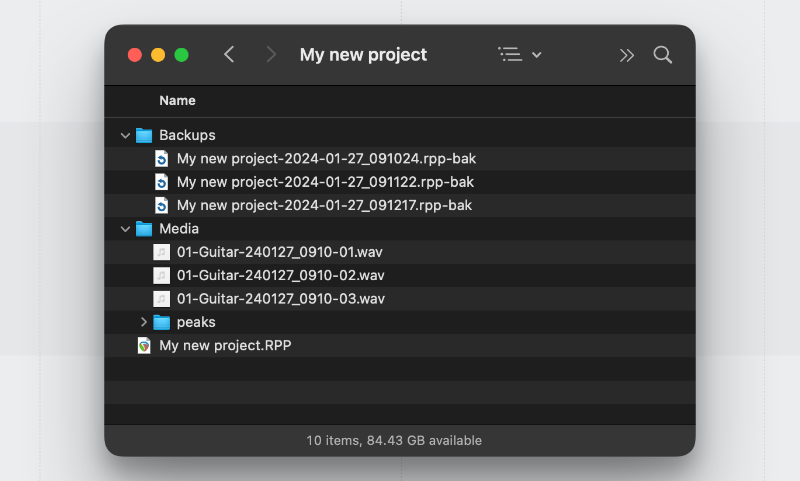Minimize the window with yellow button
Viewport: 800px width, 481px height.
[x=158, y=55]
